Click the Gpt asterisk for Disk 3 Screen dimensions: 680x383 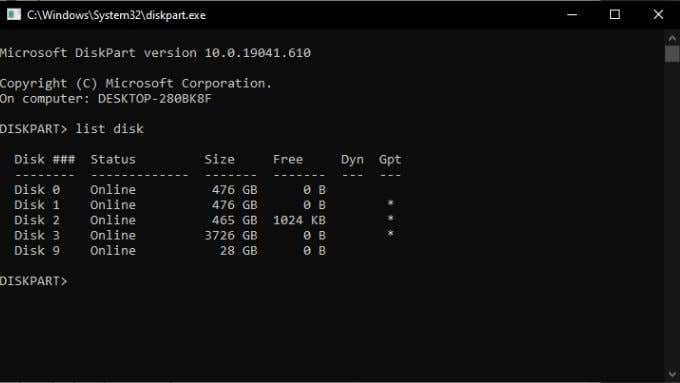(x=390, y=234)
